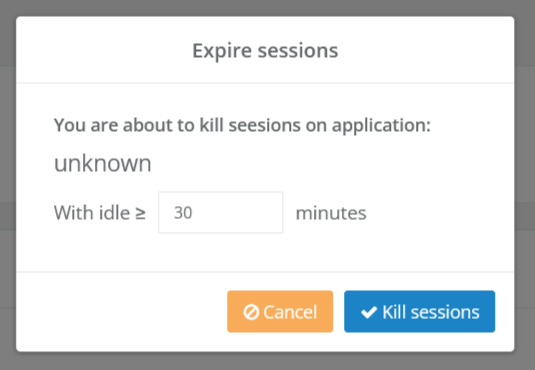Click the gray overlay below the dialog
Image resolution: width=535 pixels, height=370 pixels.
tap(268, 361)
